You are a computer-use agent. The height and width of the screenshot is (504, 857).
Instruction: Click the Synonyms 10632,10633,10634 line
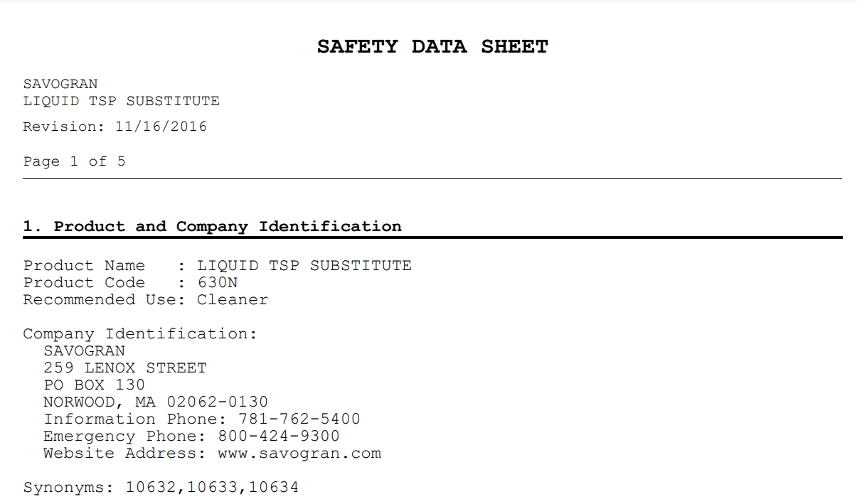click(161, 488)
